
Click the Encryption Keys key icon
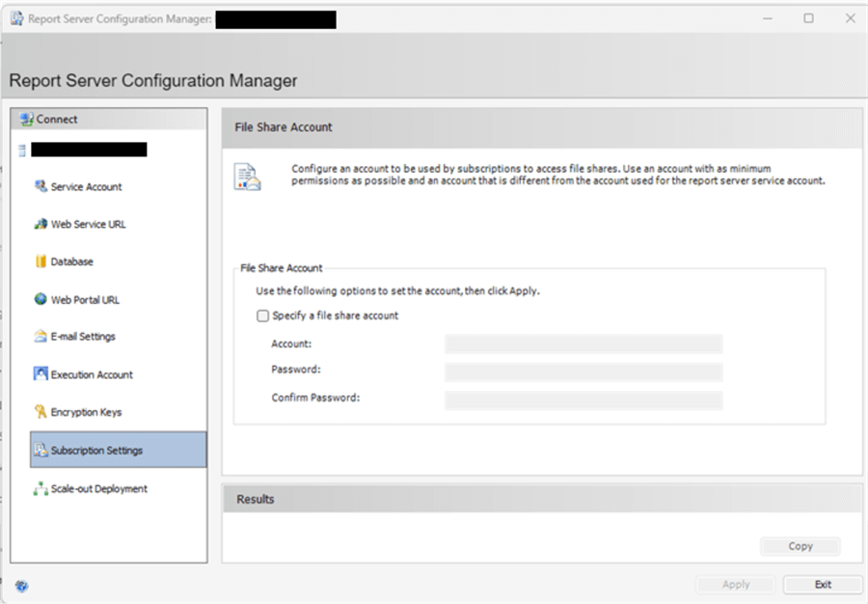pyautogui.click(x=41, y=411)
